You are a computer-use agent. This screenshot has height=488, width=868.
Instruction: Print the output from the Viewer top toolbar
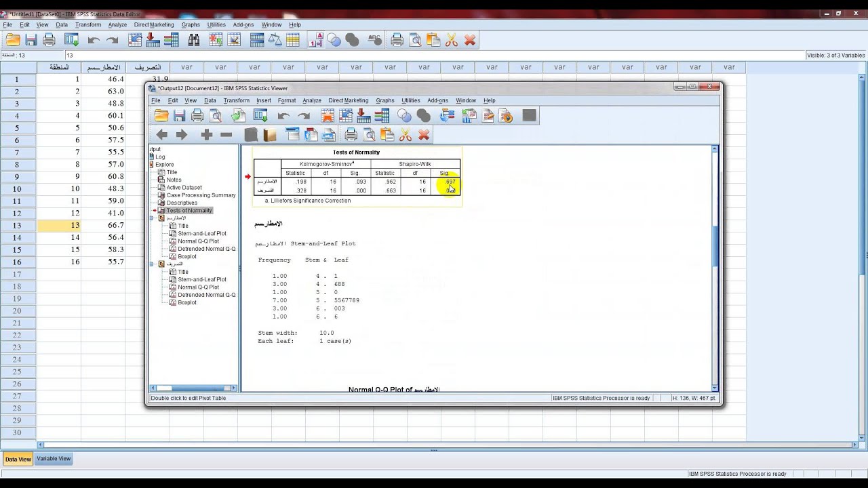click(197, 116)
